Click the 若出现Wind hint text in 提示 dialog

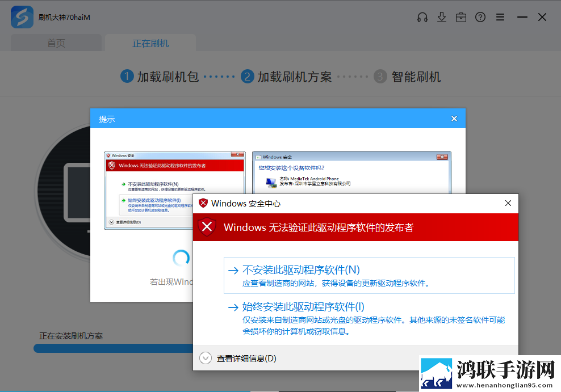(171, 282)
